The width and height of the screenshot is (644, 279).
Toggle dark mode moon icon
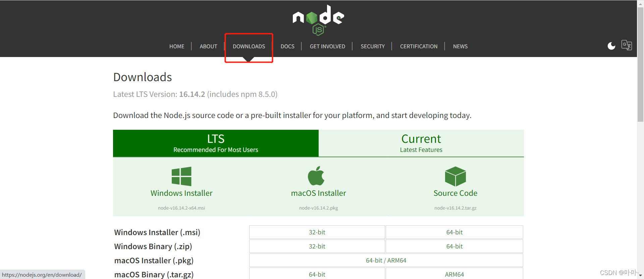click(611, 46)
